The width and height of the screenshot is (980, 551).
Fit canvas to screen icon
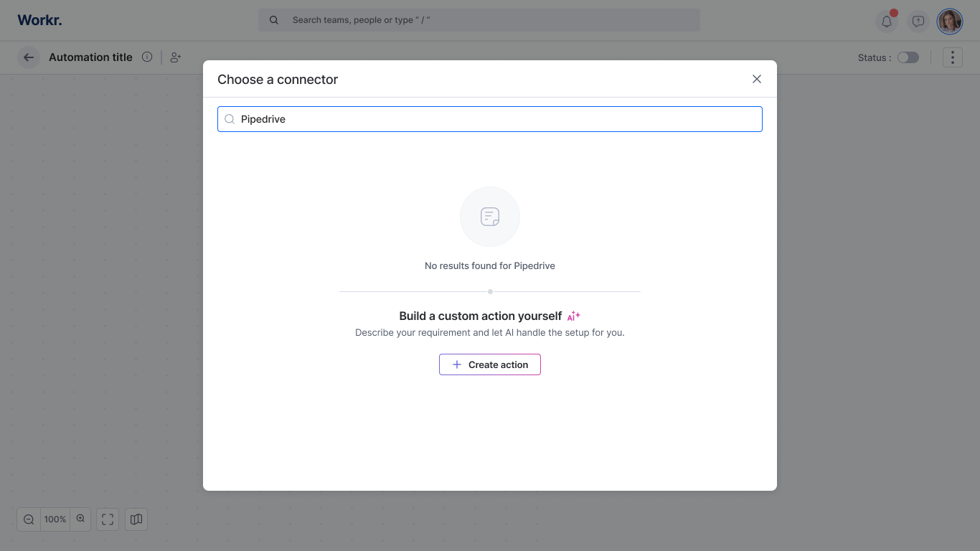[108, 519]
